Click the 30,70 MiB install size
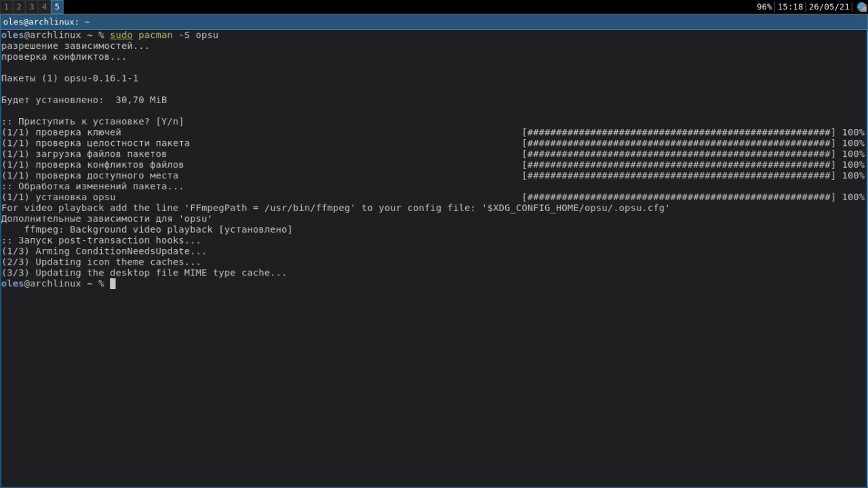Viewport: 868px width, 488px height. pyautogui.click(x=141, y=100)
